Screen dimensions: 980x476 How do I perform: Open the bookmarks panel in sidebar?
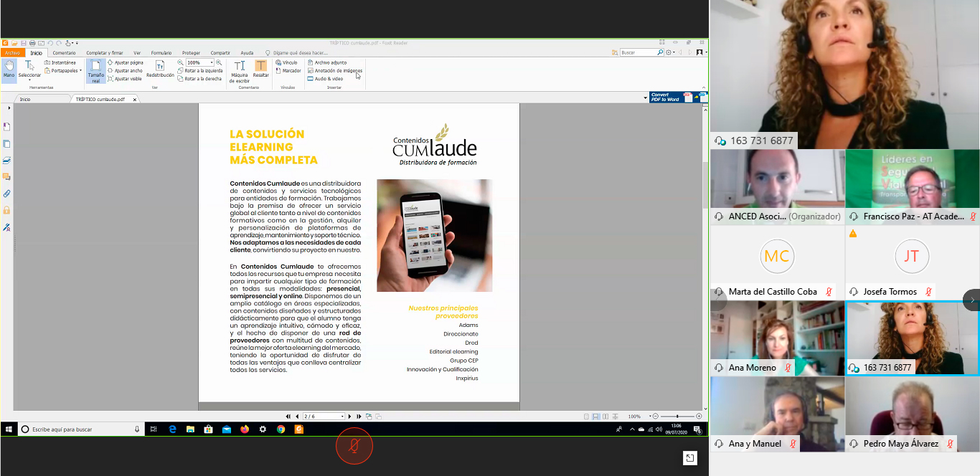(6, 126)
